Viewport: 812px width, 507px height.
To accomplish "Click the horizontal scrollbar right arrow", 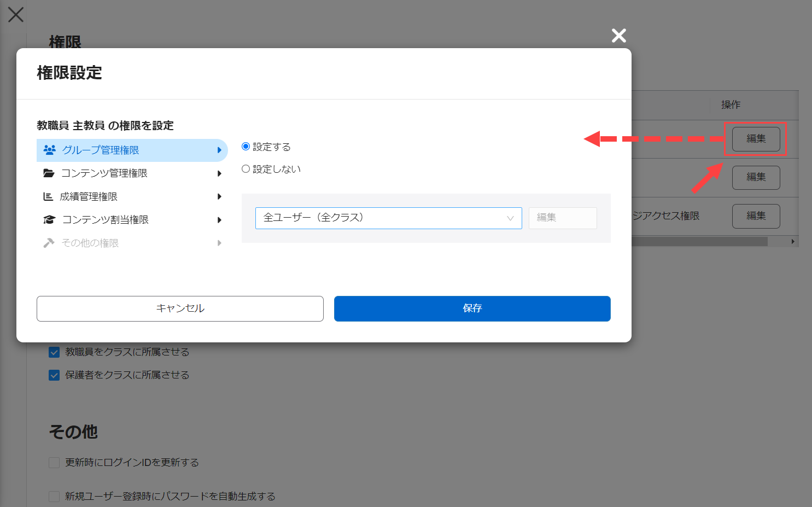I will (x=793, y=241).
